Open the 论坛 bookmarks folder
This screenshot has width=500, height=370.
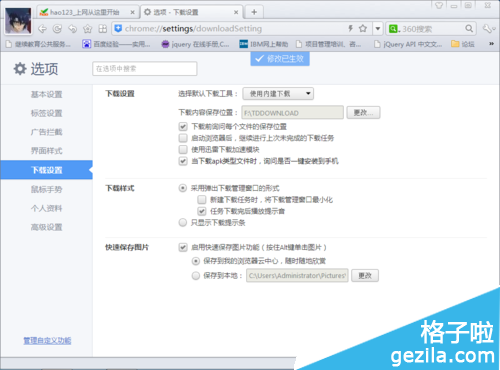tap(463, 44)
